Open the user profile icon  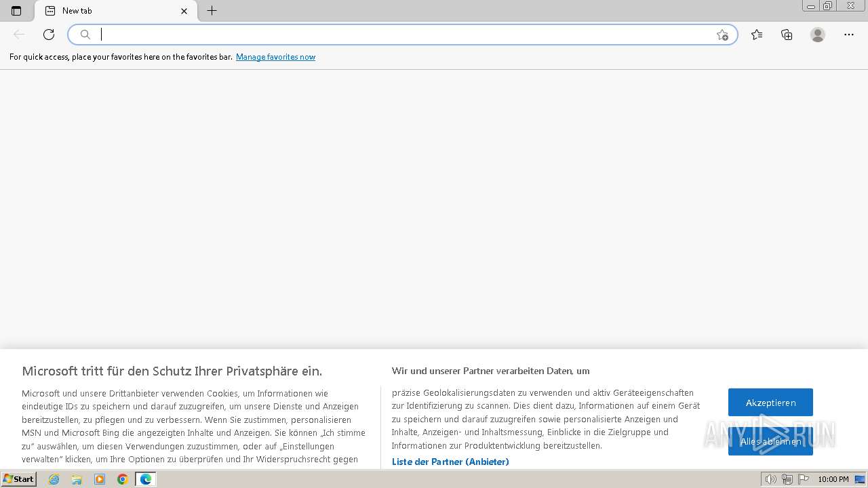pyautogui.click(x=818, y=35)
